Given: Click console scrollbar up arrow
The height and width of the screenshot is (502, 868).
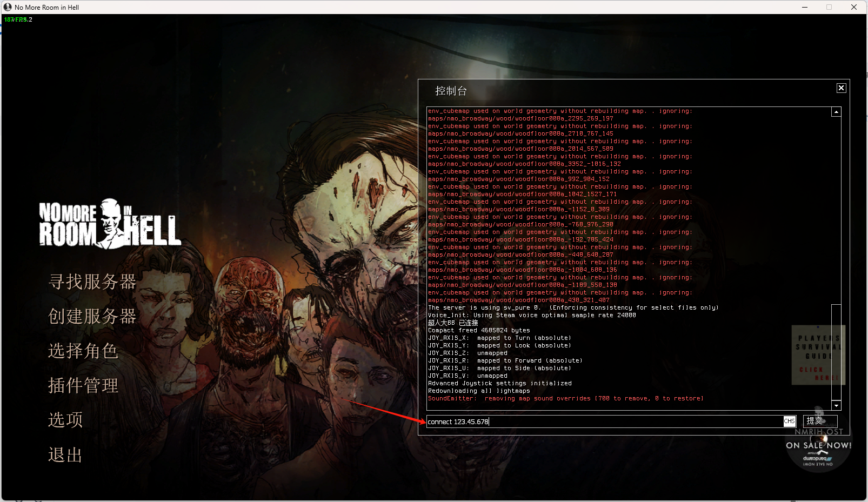Looking at the screenshot, I should click(836, 112).
